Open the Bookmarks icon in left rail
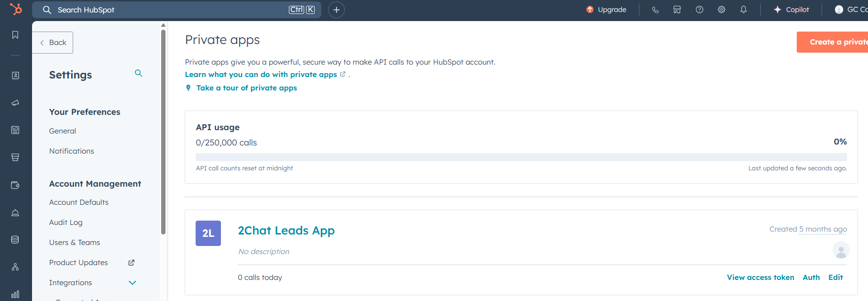Image resolution: width=868 pixels, height=301 pixels. click(15, 35)
